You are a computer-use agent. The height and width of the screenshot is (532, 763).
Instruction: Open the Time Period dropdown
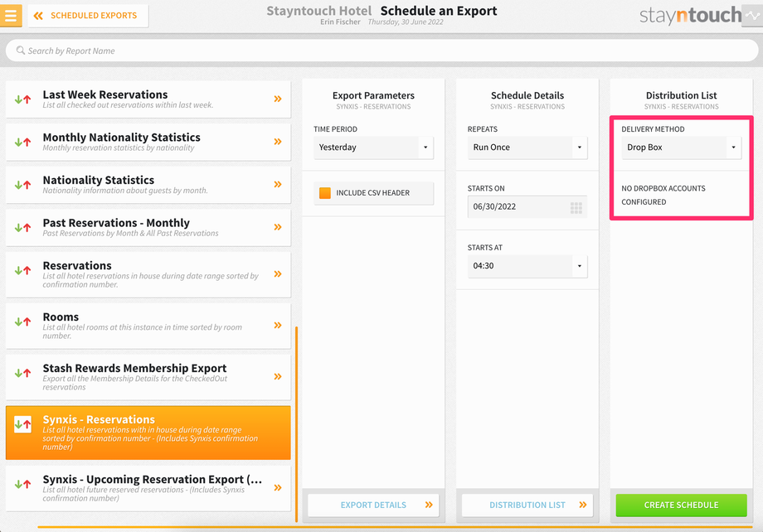click(x=374, y=148)
